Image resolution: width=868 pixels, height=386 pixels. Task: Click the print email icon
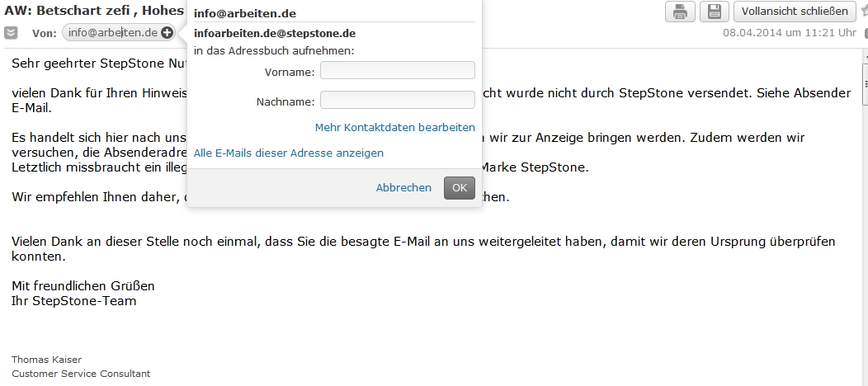[x=680, y=12]
